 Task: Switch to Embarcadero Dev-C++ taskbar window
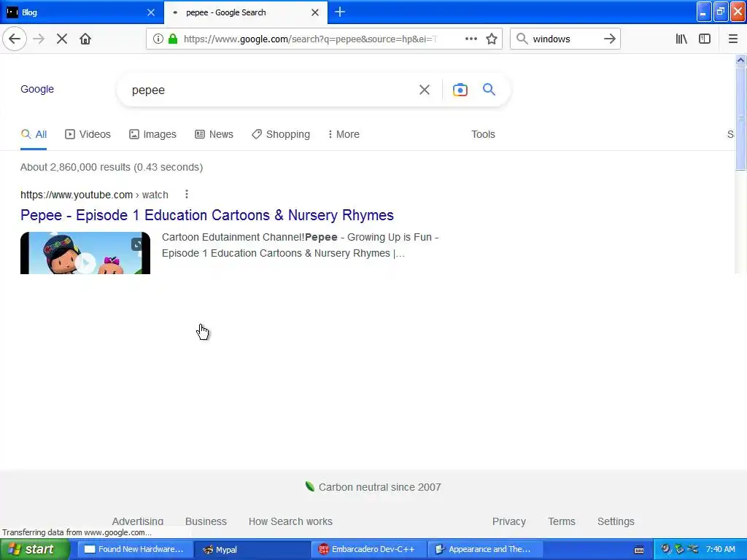pos(368,549)
